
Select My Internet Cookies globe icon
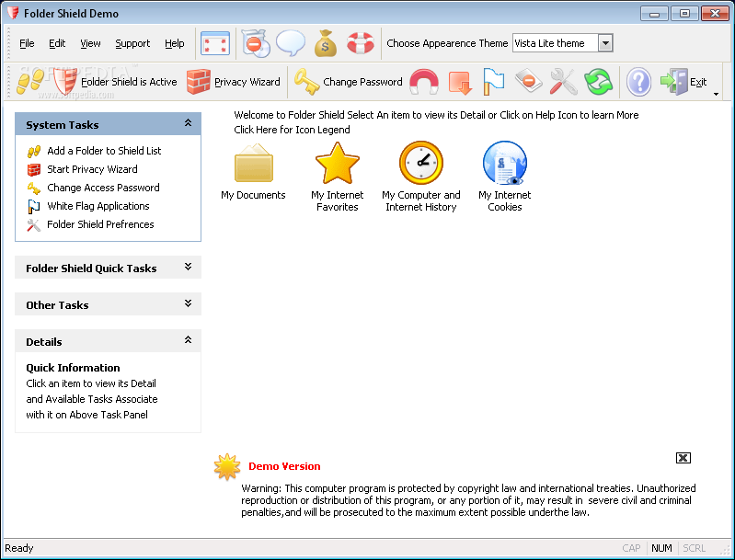click(x=505, y=163)
